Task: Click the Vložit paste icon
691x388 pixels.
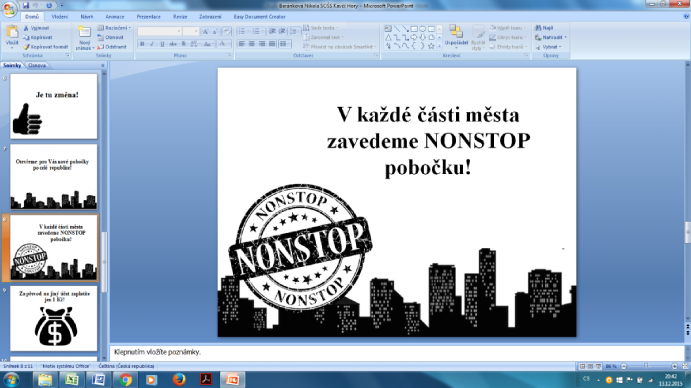Action: (12, 33)
